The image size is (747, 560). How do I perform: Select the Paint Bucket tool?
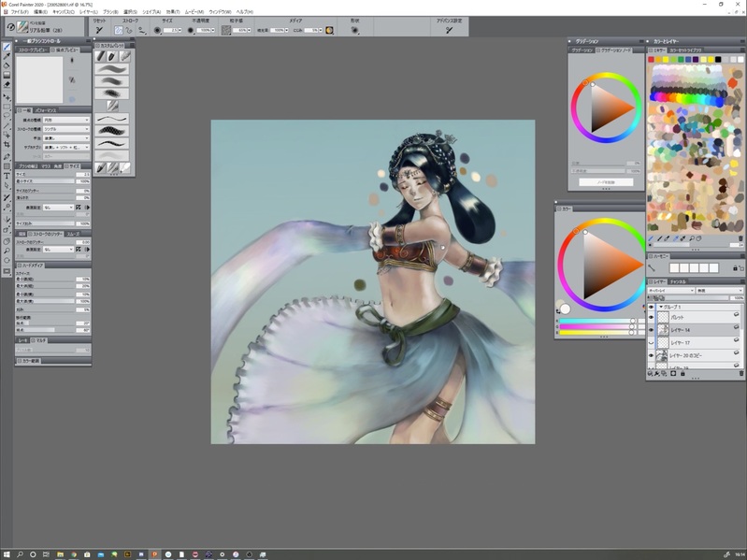coord(7,65)
